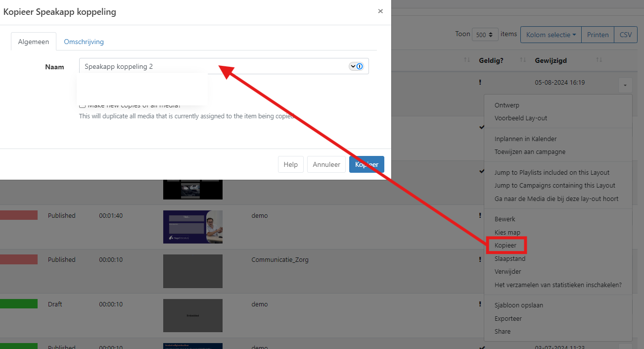The image size is (644, 349).
Task: Select Inplannen in Kalender menu entry
Action: pos(525,139)
